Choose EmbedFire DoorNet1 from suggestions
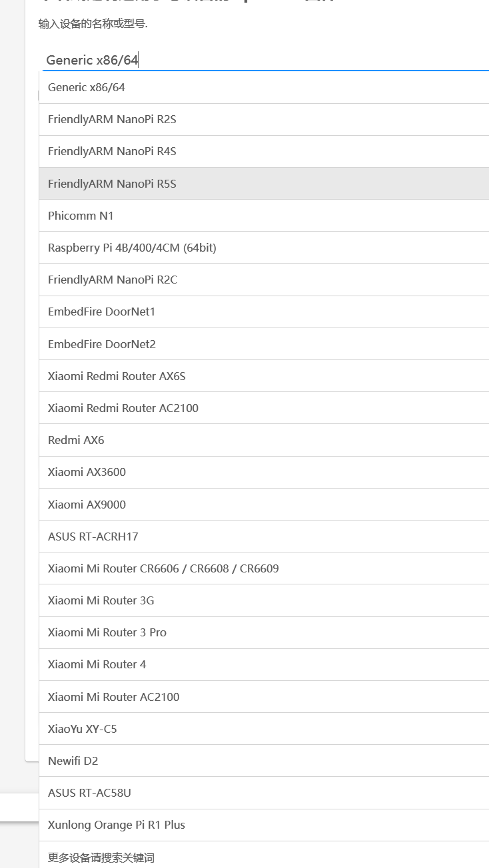 tap(101, 312)
